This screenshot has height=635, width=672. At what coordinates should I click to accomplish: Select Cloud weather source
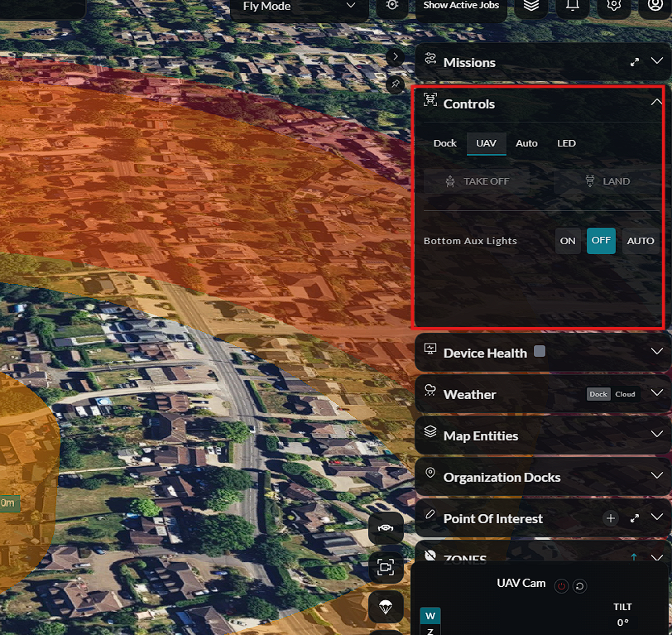coord(625,394)
